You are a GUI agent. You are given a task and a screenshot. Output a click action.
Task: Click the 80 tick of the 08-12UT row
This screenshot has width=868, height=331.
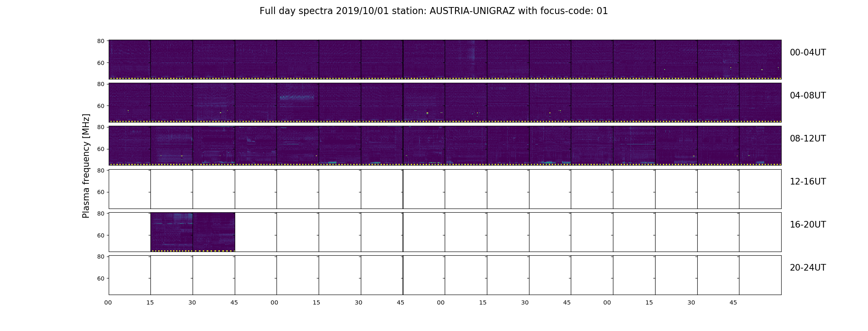point(100,127)
